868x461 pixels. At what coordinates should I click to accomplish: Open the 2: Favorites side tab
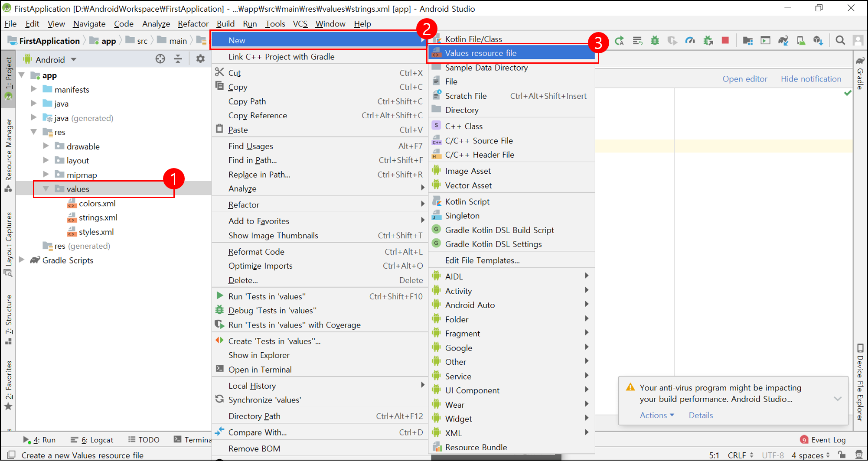pos(8,385)
